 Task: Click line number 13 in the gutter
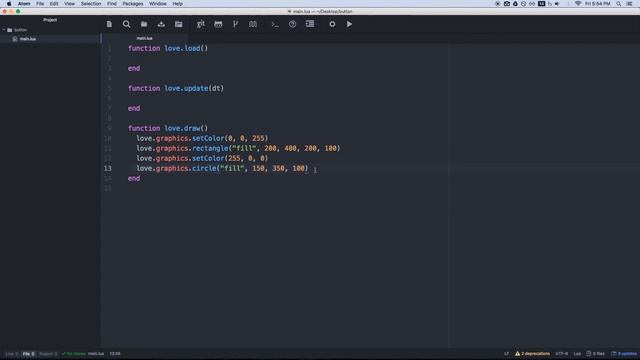click(107, 168)
